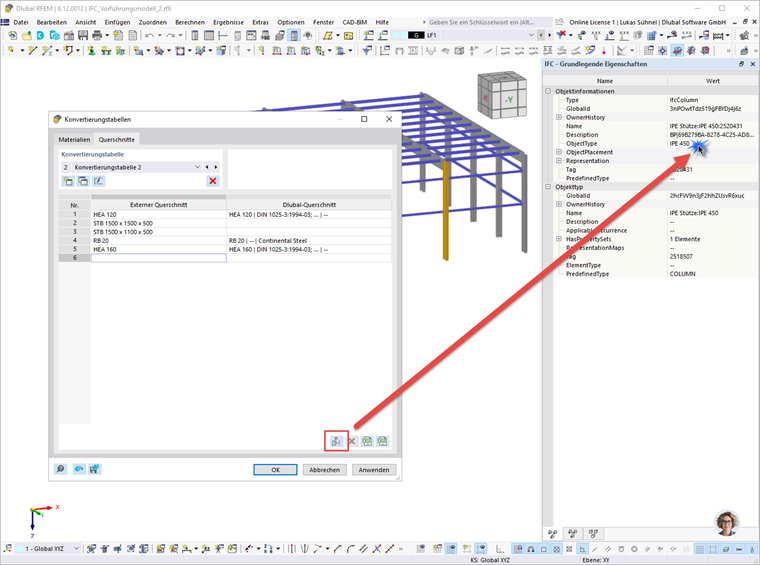Image resolution: width=760 pixels, height=565 pixels.
Task: Click the Anwenden button
Action: (x=374, y=470)
